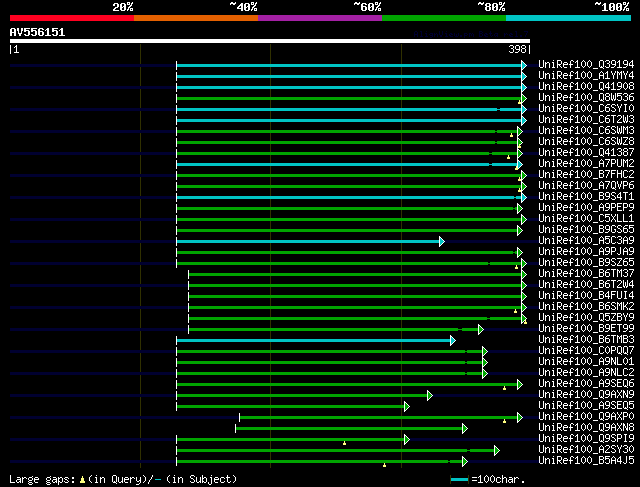Click the cyan ~100% legend segment

(x=568, y=18)
